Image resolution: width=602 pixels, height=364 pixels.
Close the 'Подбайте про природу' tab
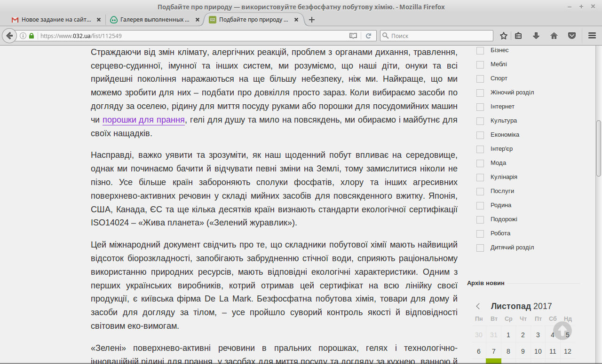pos(296,20)
